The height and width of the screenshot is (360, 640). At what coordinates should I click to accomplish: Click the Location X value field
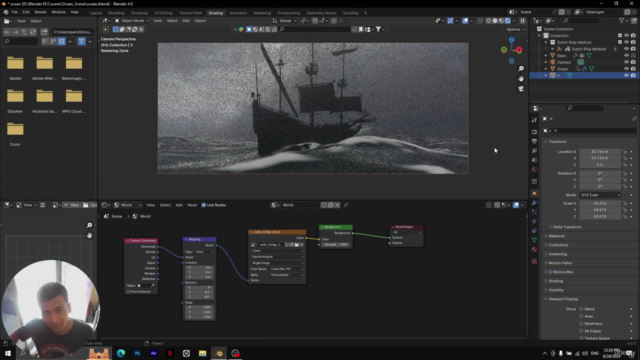click(600, 151)
